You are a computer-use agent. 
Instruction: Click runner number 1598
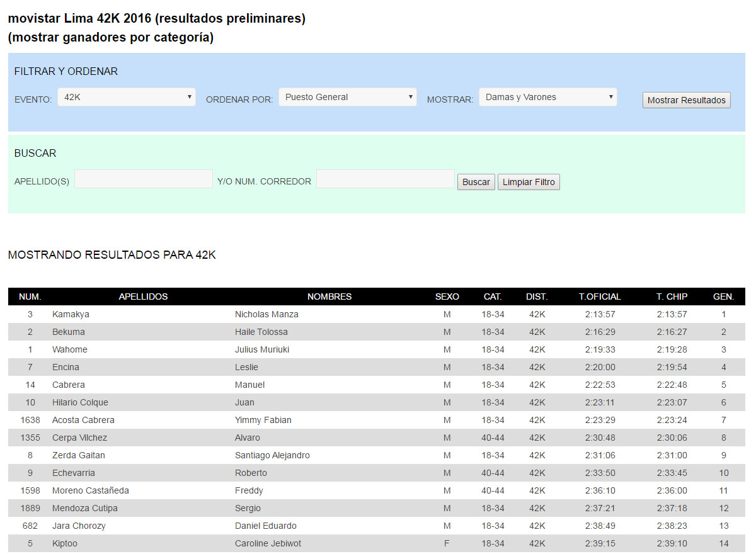click(x=30, y=490)
